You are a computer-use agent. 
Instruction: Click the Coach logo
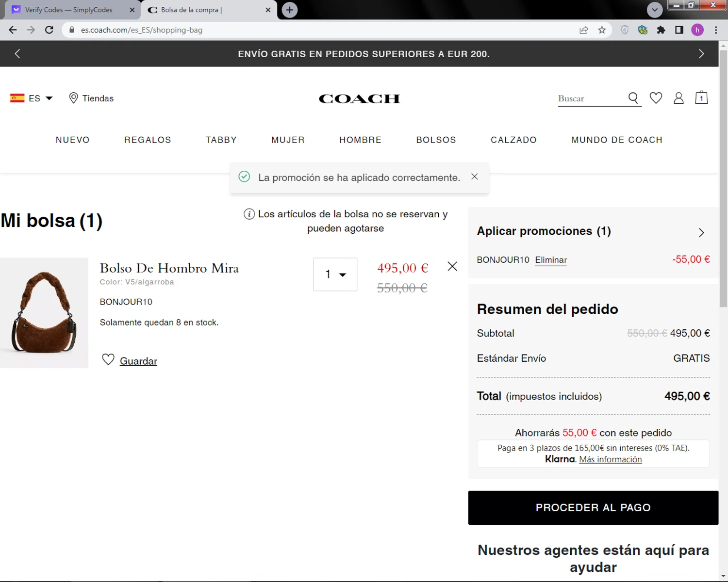click(360, 99)
